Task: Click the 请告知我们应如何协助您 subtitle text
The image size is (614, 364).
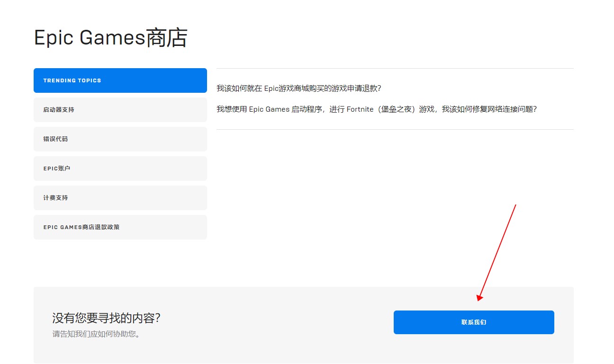Action: click(x=96, y=334)
